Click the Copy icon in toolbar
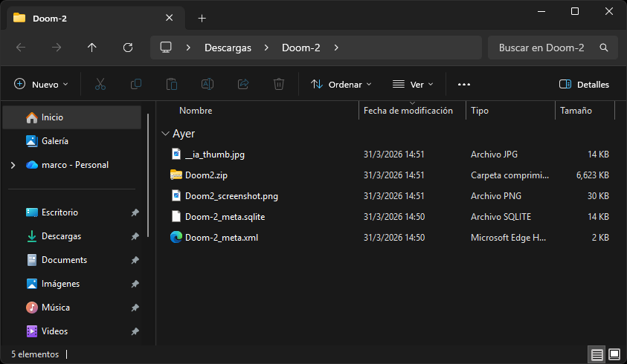Image resolution: width=627 pixels, height=364 pixels. pos(136,85)
